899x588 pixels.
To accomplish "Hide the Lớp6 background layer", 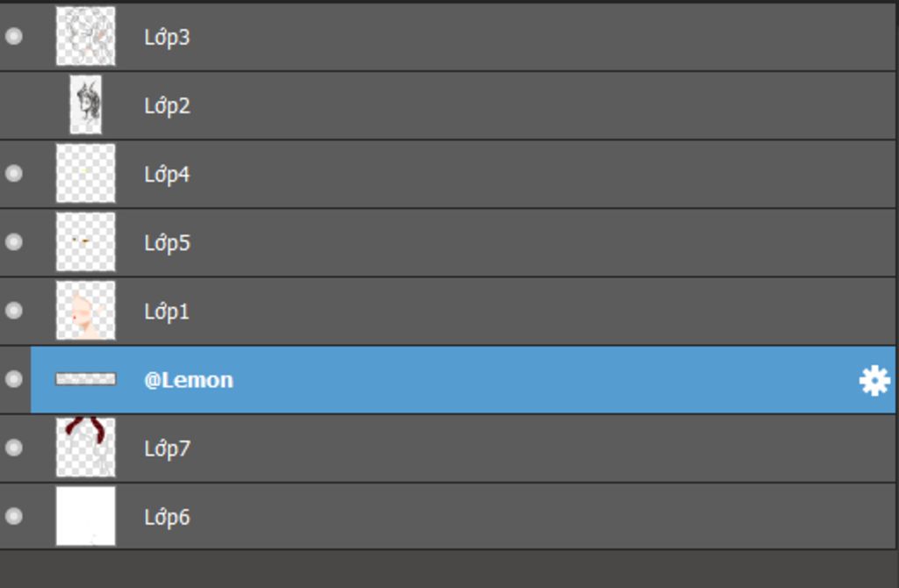I will pyautogui.click(x=14, y=516).
